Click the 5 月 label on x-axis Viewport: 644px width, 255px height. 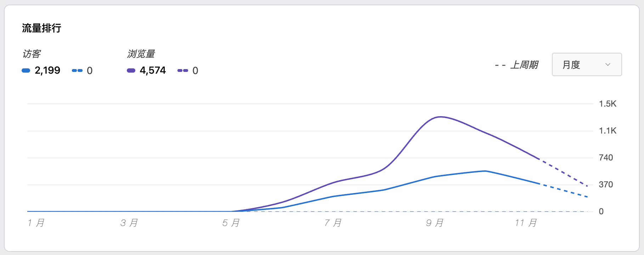[231, 223]
